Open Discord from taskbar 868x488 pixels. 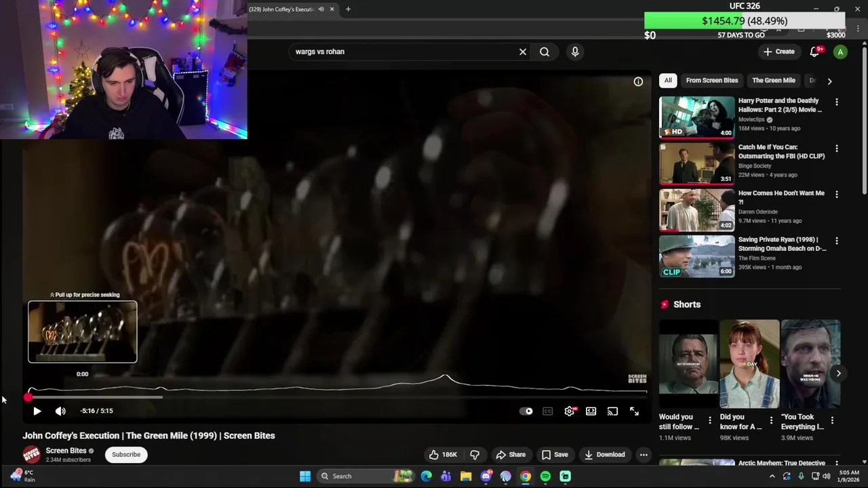486,476
